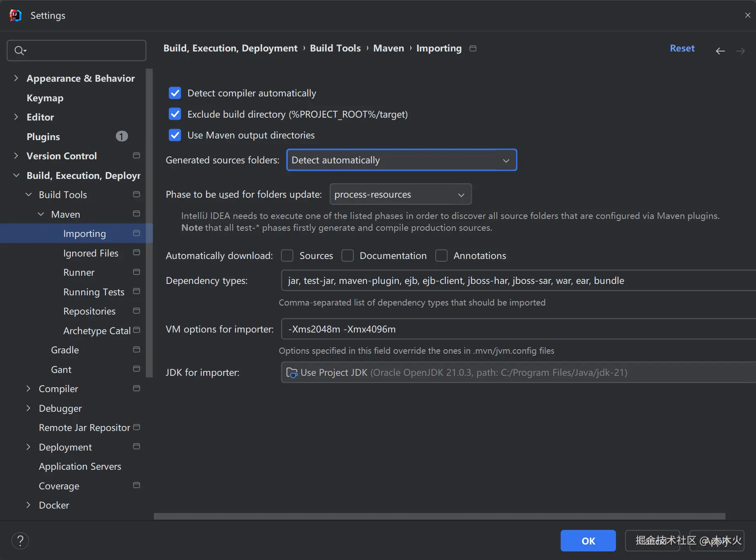756x560 pixels.
Task: Expand Appearance & Behavior section
Action: [x=16, y=78]
